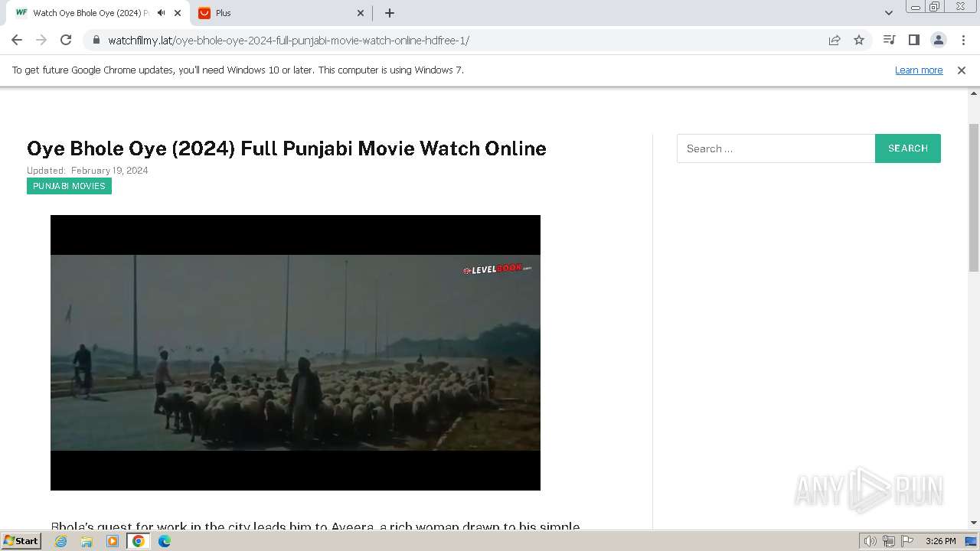This screenshot has width=980, height=551.
Task: Open Windows Media Player from taskbar
Action: (x=113, y=541)
